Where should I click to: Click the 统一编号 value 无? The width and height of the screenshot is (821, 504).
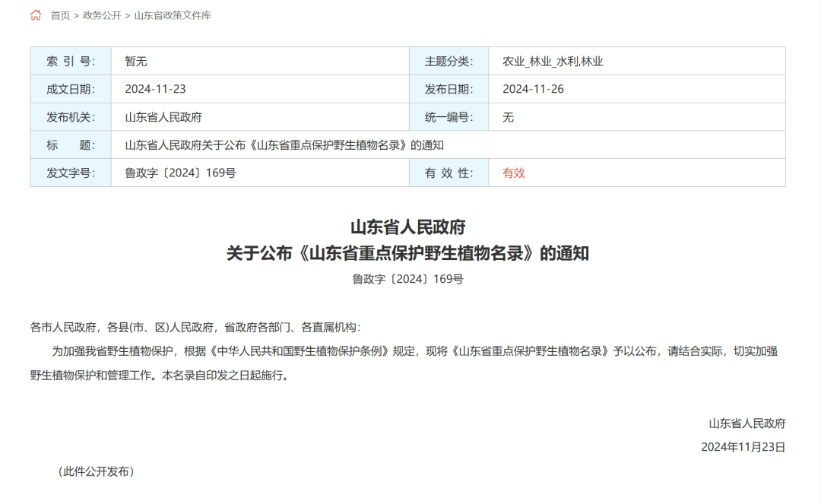click(x=508, y=117)
